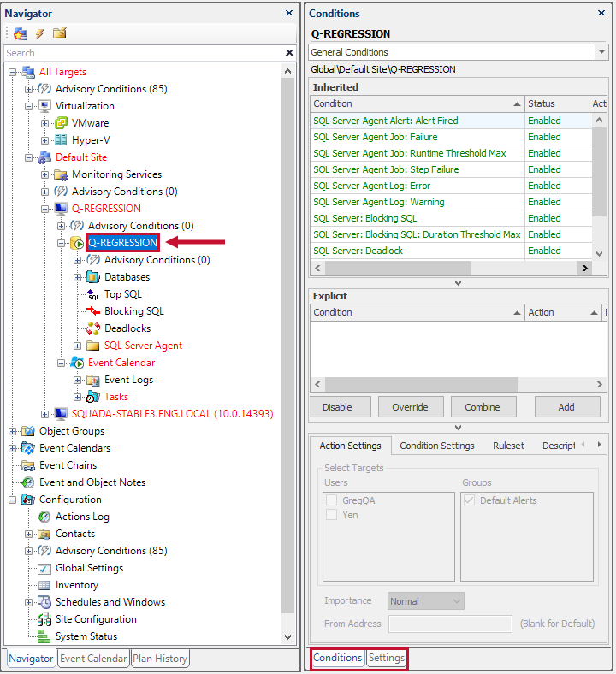Click the Virtualization monitor icon
The height and width of the screenshot is (674, 616).
point(44,106)
